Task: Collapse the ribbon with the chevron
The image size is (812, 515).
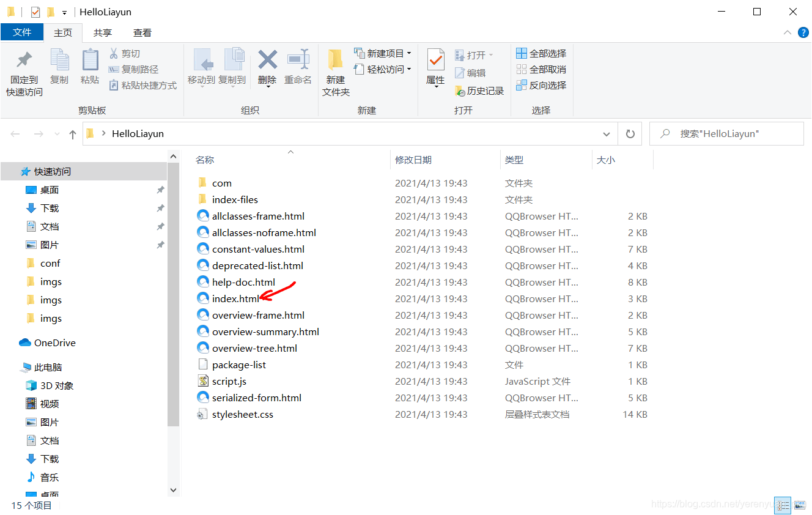Action: pyautogui.click(x=788, y=32)
